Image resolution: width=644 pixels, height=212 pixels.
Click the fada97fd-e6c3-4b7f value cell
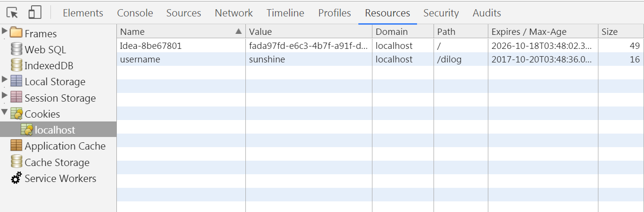[309, 45]
